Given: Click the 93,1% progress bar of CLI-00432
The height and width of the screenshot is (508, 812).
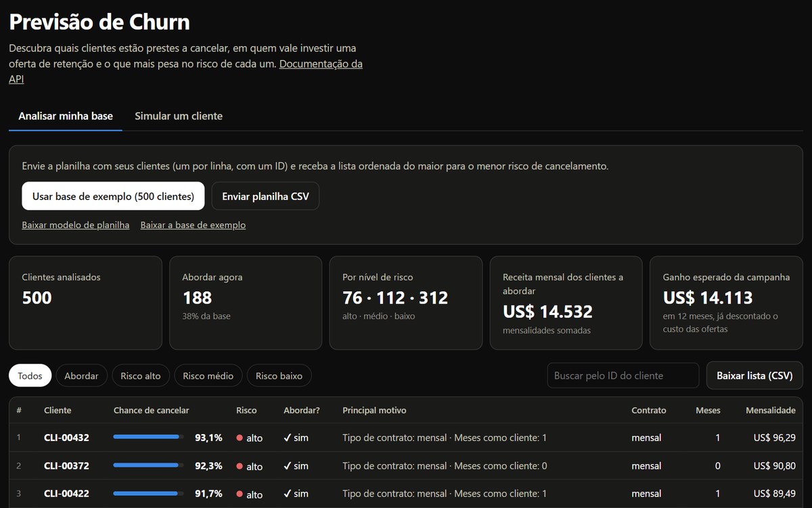Looking at the screenshot, I should click(x=148, y=438).
